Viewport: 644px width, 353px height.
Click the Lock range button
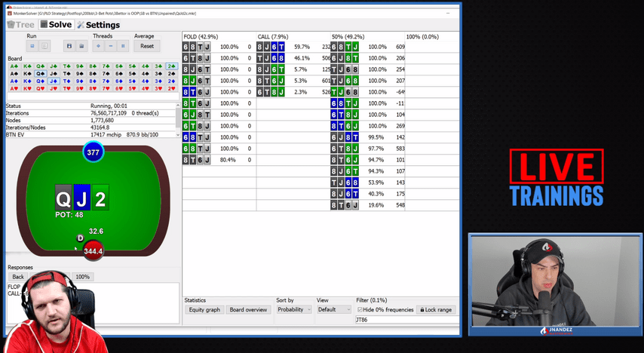(436, 309)
